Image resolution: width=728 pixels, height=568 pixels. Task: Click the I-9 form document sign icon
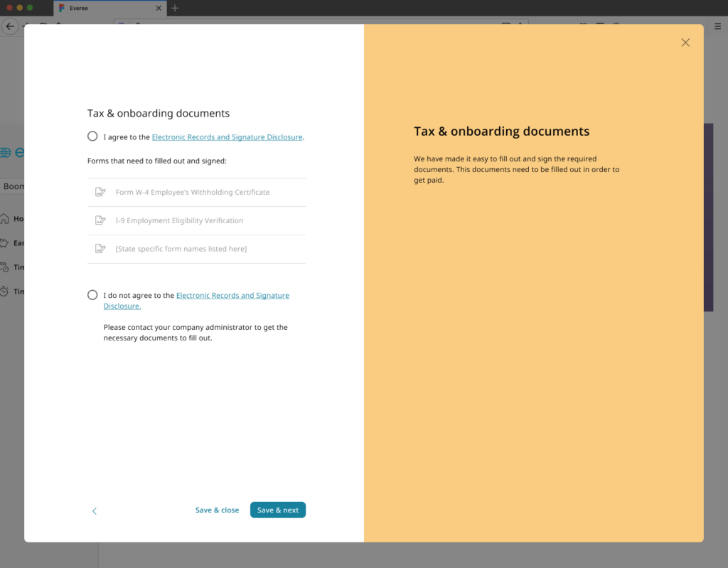(x=100, y=220)
